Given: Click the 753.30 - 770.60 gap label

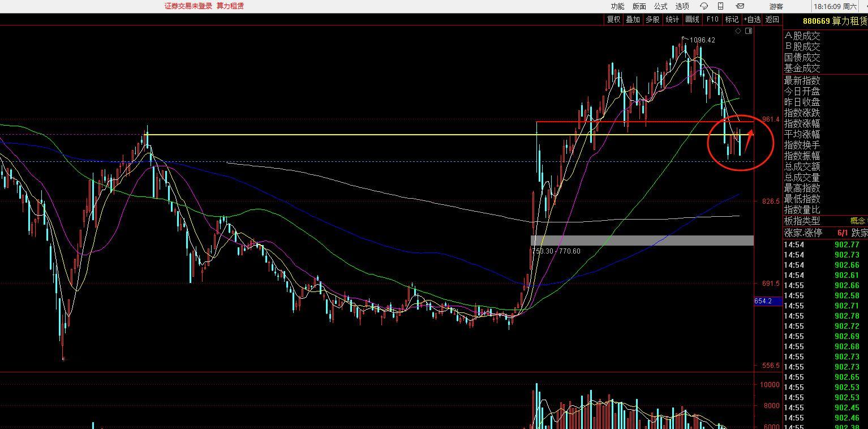Looking at the screenshot, I should (x=556, y=251).
